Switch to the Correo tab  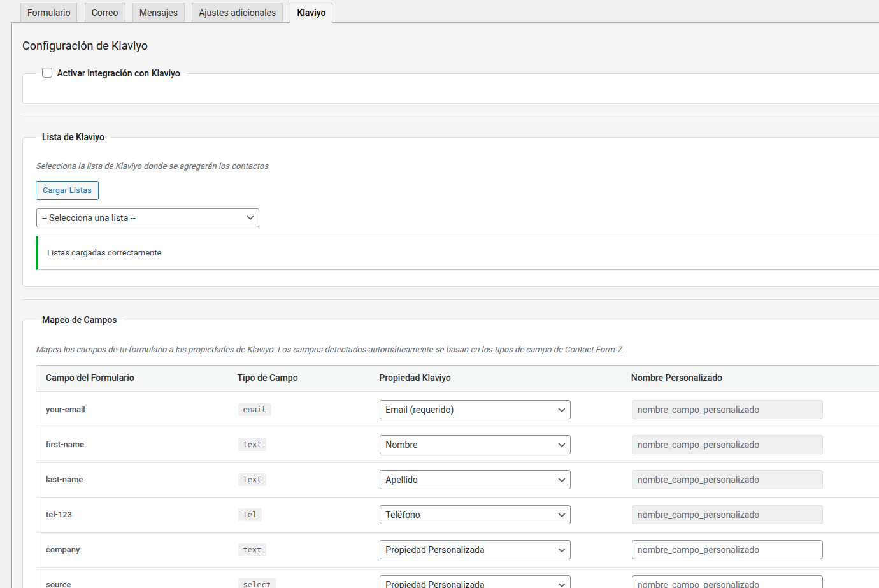(x=104, y=12)
